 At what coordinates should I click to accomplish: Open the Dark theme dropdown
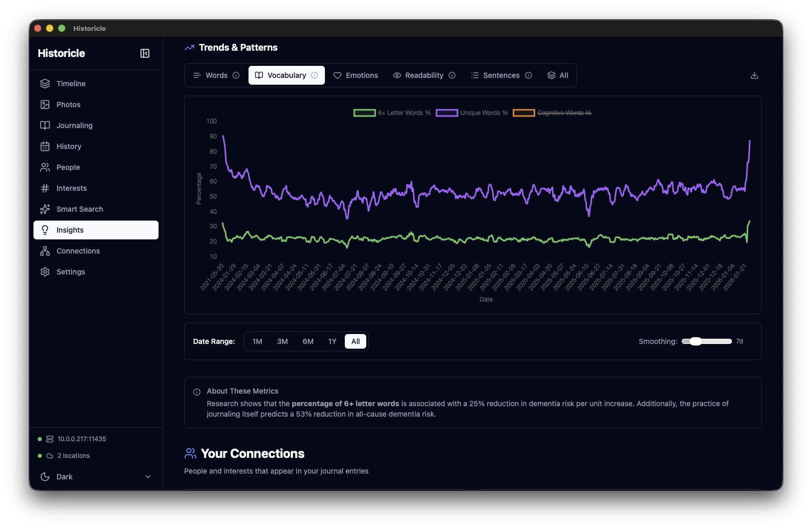pos(96,477)
